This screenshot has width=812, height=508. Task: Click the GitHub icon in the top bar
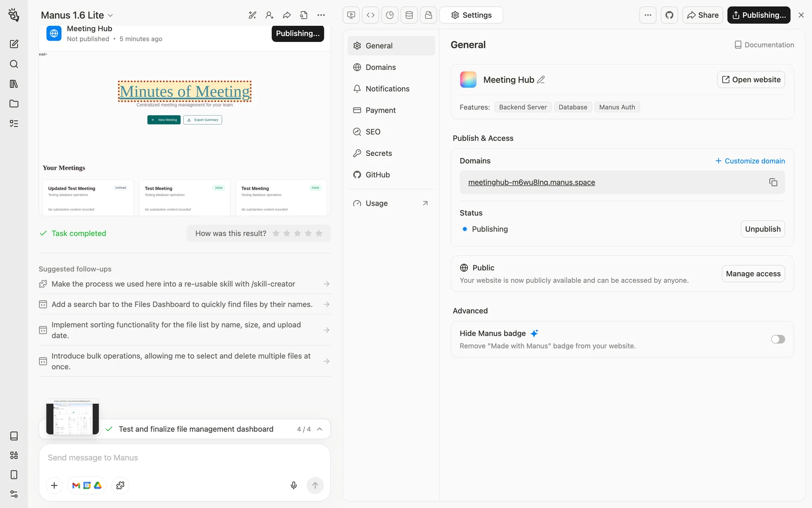tap(669, 15)
